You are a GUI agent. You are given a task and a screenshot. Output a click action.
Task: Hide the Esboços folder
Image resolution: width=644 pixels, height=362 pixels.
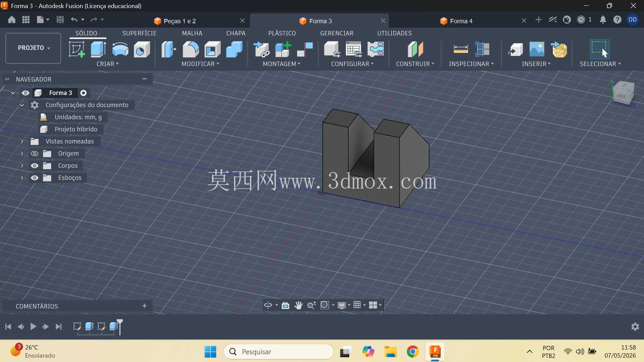34,178
